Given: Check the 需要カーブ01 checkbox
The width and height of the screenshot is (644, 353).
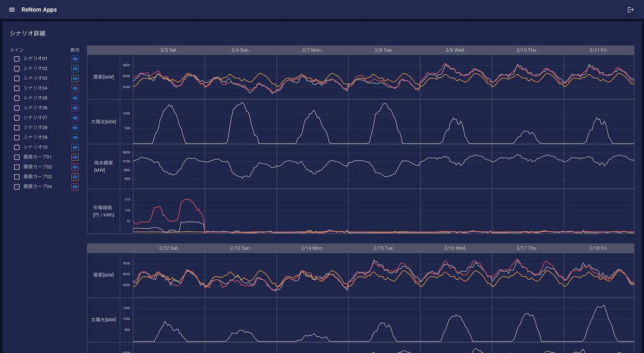Looking at the screenshot, I should click(17, 157).
